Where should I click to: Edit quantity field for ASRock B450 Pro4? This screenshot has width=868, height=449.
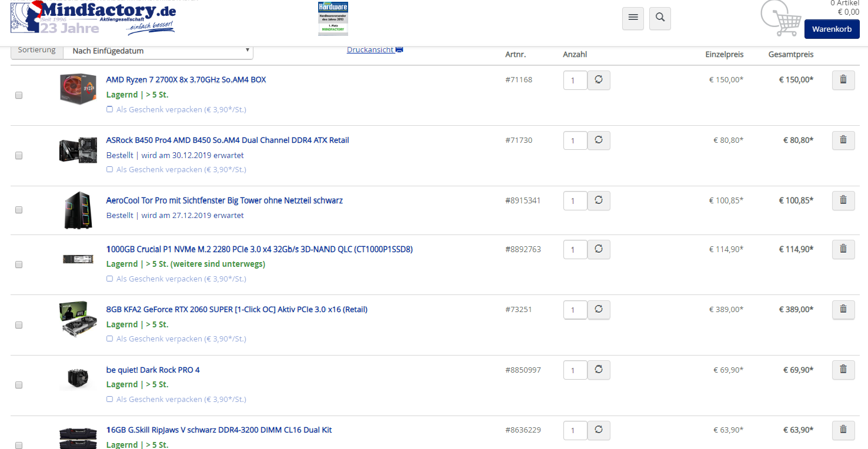pyautogui.click(x=575, y=141)
